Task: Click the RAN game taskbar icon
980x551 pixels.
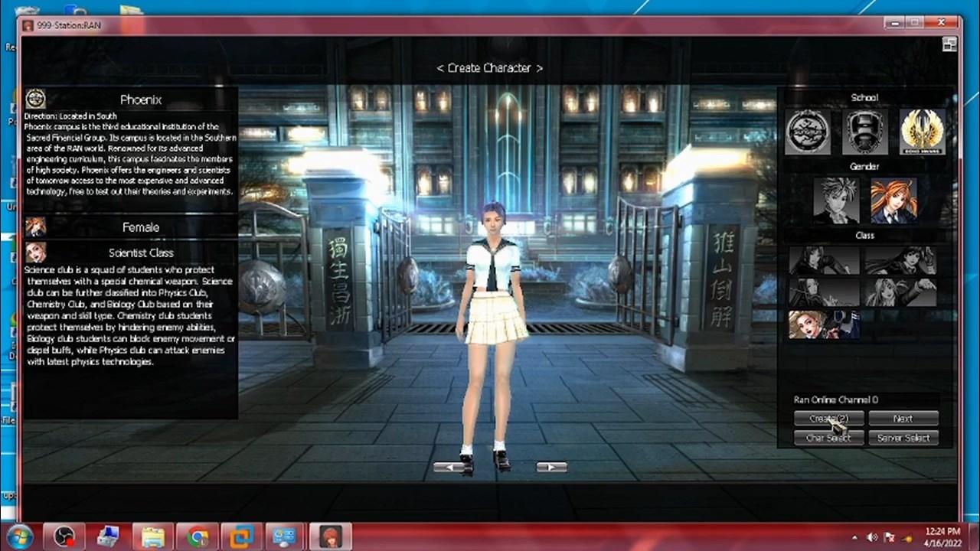Action: (x=331, y=536)
